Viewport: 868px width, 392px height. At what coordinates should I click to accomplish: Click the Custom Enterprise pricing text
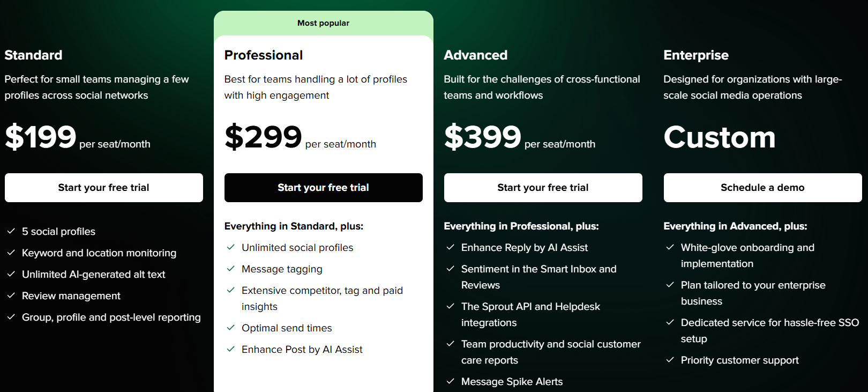point(720,137)
